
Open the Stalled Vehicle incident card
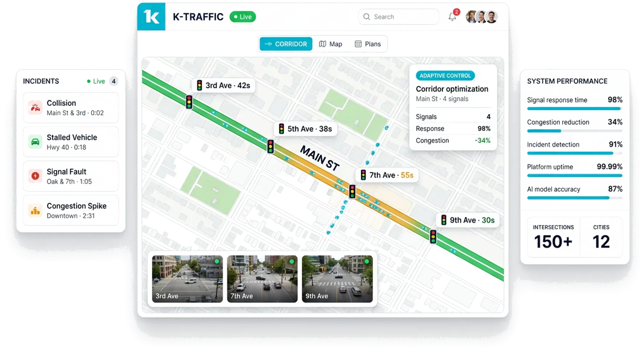point(71,142)
